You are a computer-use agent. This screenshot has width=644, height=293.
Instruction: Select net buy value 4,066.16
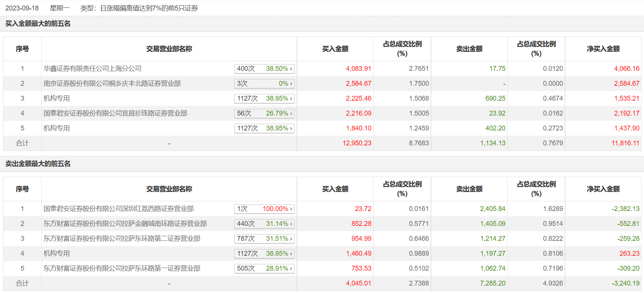[626, 69]
